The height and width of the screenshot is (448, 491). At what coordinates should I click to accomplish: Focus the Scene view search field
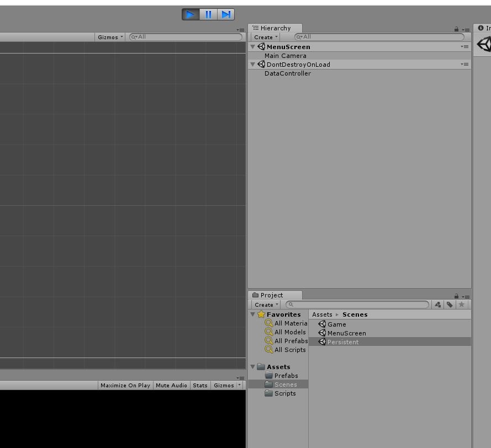coord(186,37)
